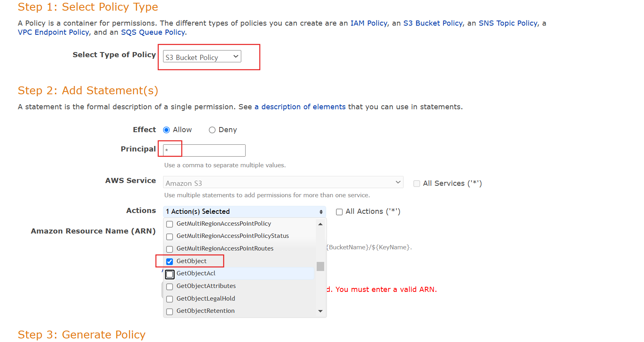Click the Principal input field
The height and width of the screenshot is (342, 644).
(x=204, y=150)
